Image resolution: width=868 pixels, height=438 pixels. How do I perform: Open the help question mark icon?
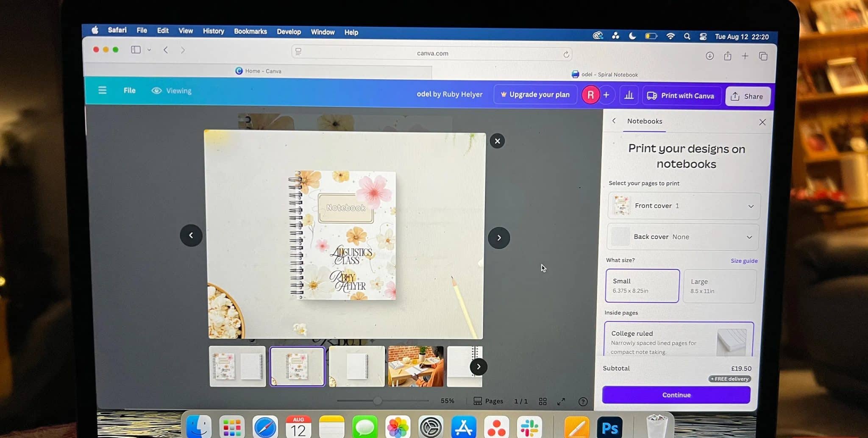pos(583,402)
